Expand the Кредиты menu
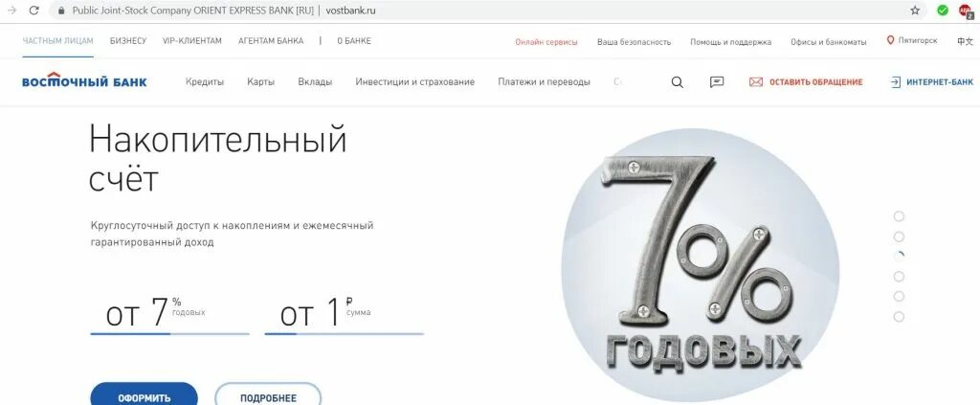The image size is (980, 405). 205,82
